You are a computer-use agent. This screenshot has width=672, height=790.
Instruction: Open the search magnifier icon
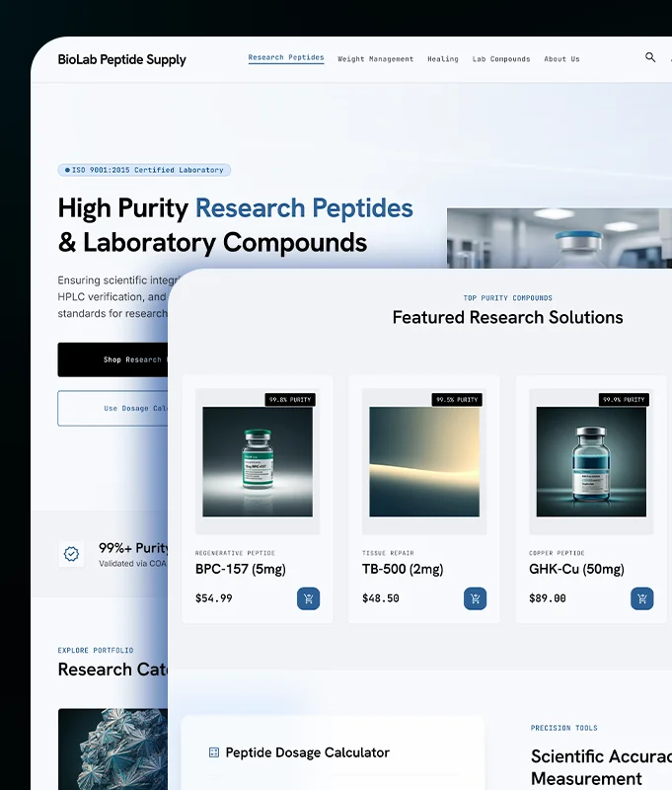(650, 57)
